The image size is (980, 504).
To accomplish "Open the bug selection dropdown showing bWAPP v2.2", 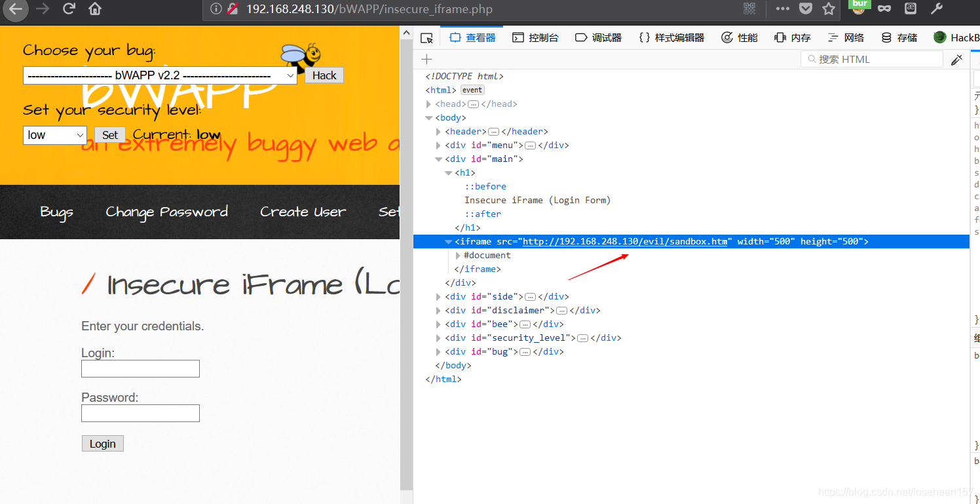I will (x=160, y=75).
